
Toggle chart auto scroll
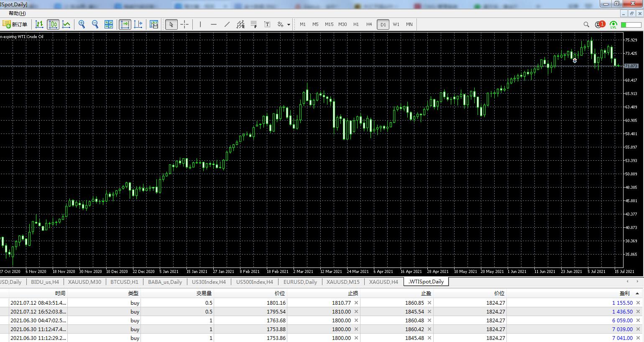click(125, 24)
